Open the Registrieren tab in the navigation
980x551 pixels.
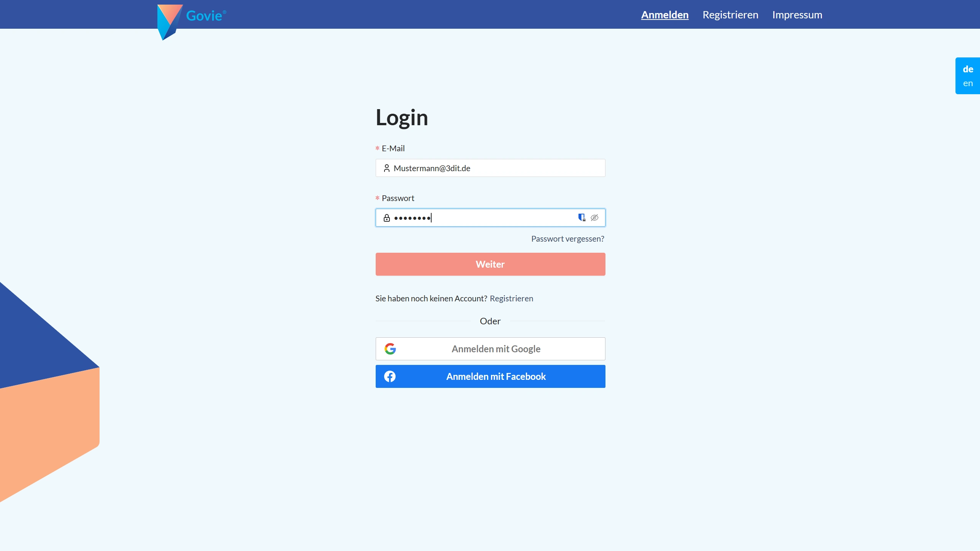click(730, 15)
